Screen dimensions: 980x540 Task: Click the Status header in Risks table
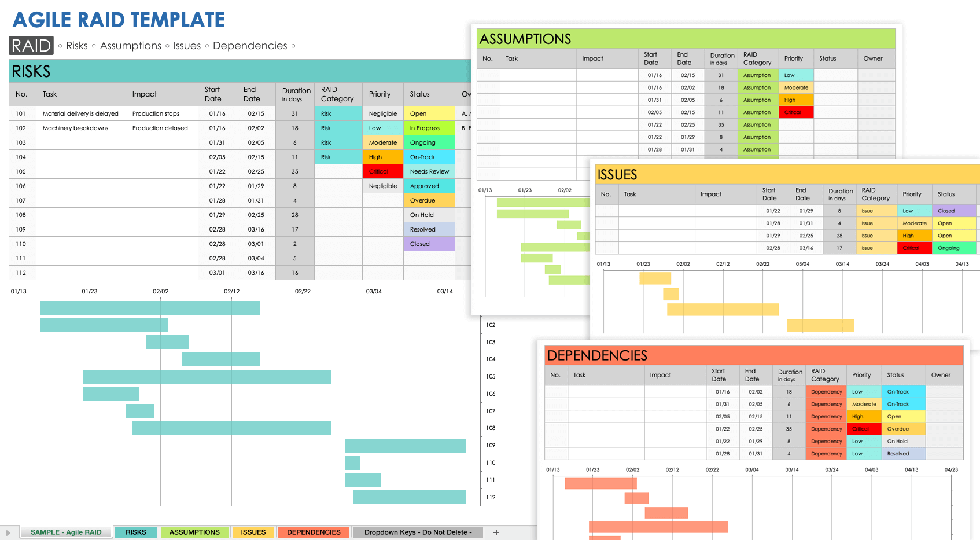pos(429,94)
